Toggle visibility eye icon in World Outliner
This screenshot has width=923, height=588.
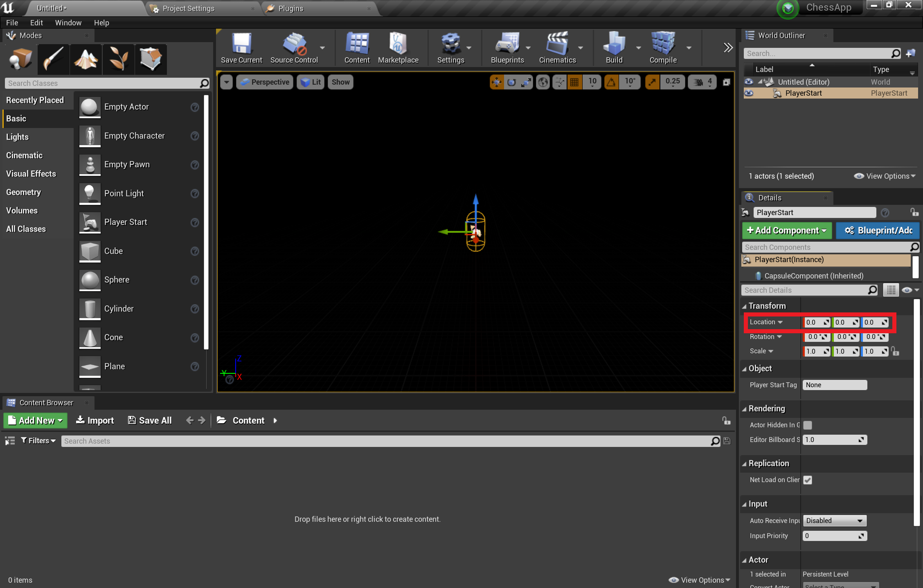(x=749, y=93)
